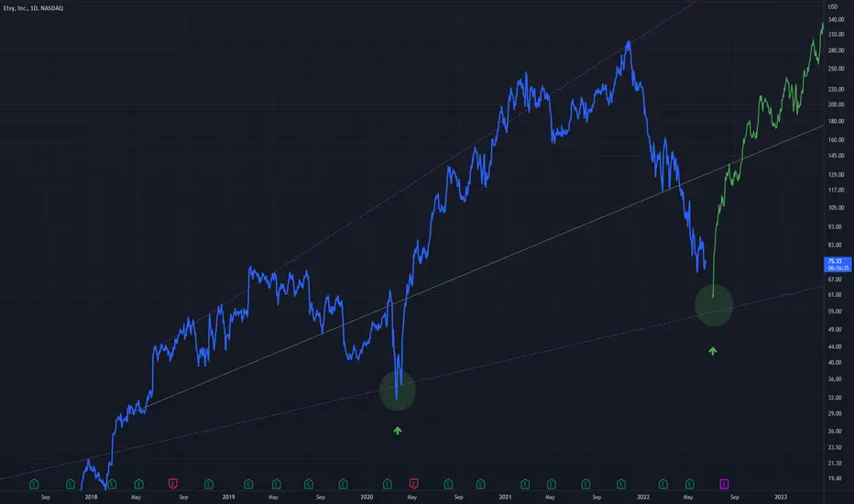The image size is (854, 504).
Task: Click the August 2017 green earnings marker
Action: [x=34, y=484]
